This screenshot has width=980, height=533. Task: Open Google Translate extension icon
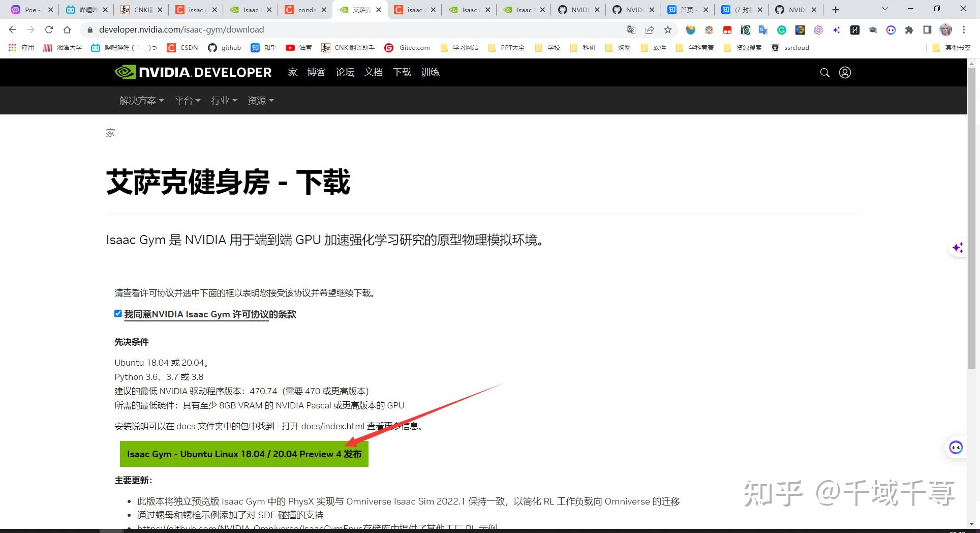763,30
